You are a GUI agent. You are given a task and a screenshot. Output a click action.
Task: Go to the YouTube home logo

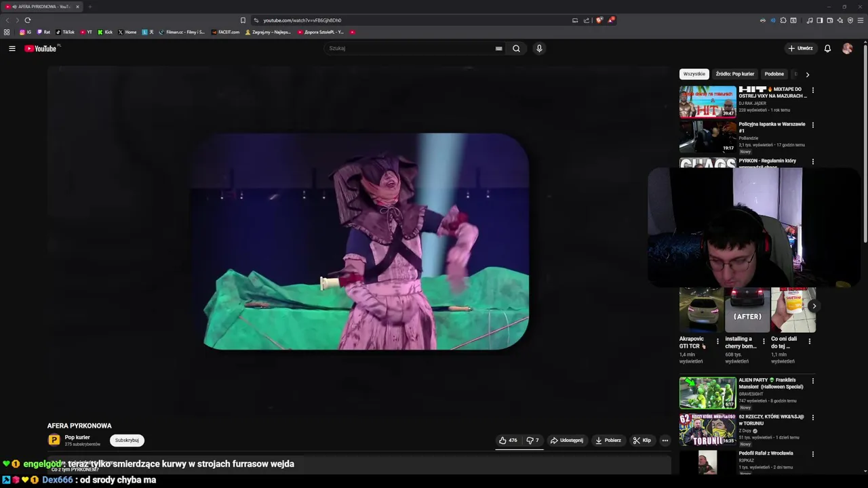point(41,48)
